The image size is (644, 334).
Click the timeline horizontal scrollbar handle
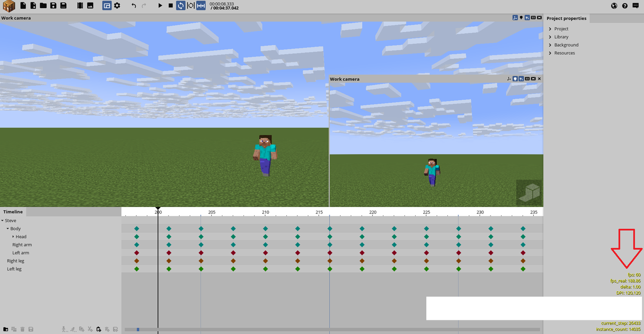click(138, 329)
